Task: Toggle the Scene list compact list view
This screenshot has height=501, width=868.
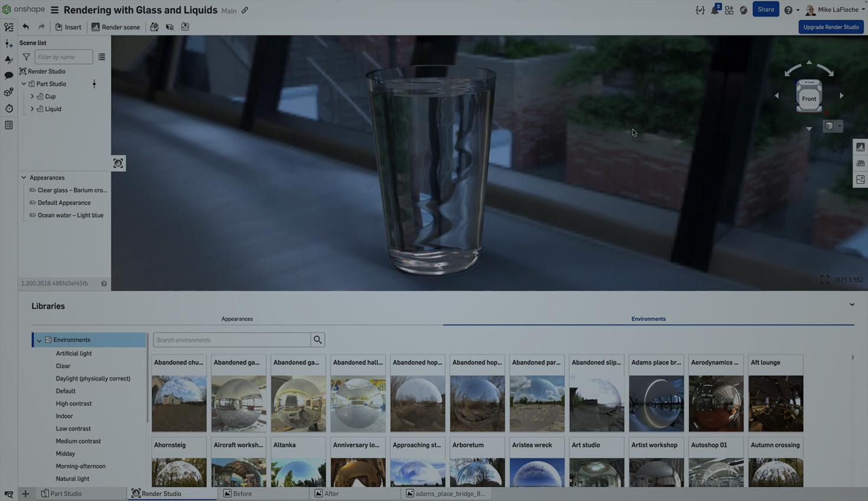Action: click(102, 57)
